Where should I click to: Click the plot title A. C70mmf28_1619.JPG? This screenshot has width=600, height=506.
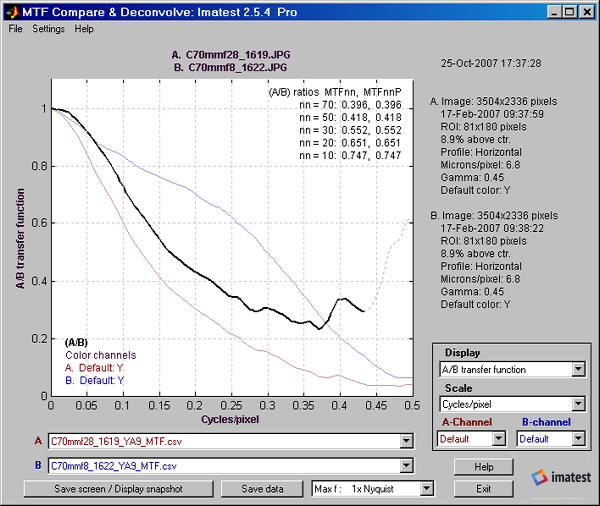click(231, 55)
